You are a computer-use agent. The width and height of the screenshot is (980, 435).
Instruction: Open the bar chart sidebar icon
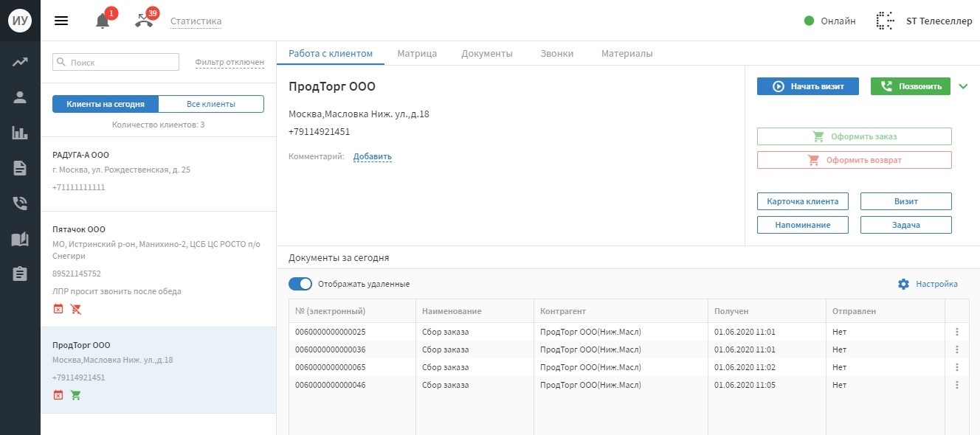(20, 133)
